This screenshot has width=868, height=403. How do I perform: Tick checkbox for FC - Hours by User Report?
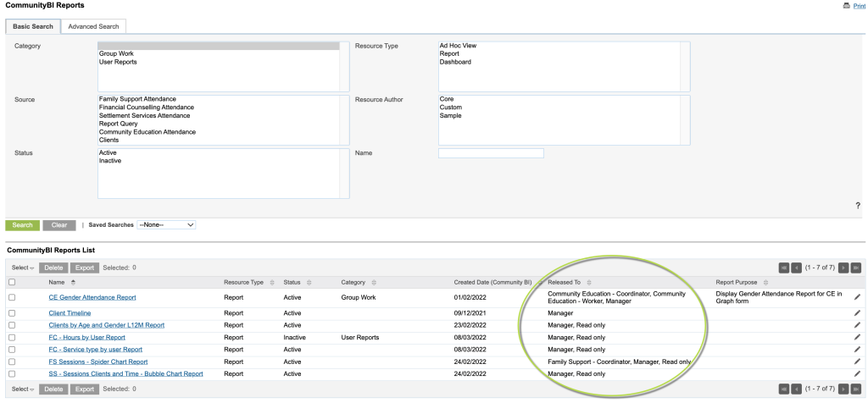point(12,337)
